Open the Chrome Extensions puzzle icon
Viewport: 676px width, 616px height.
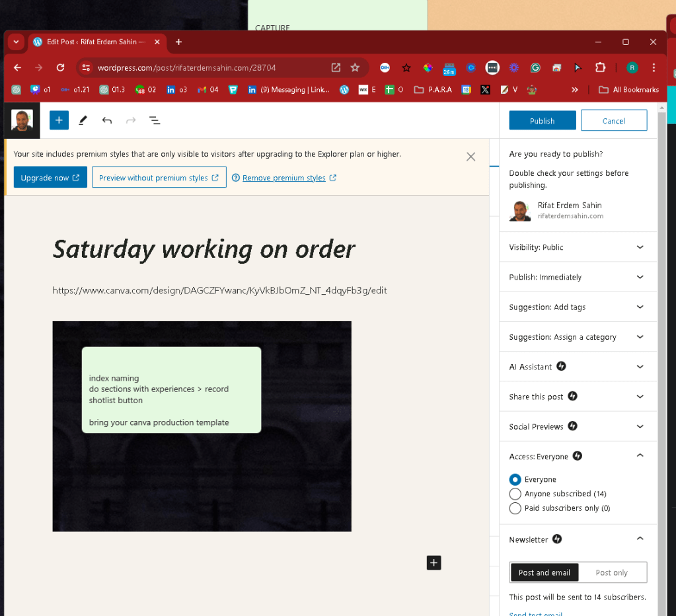600,67
